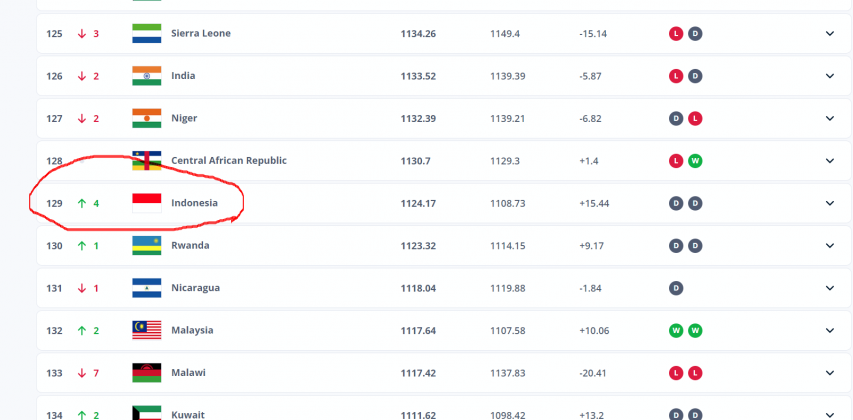
Task: Open the Rwanda team link
Action: (x=190, y=245)
